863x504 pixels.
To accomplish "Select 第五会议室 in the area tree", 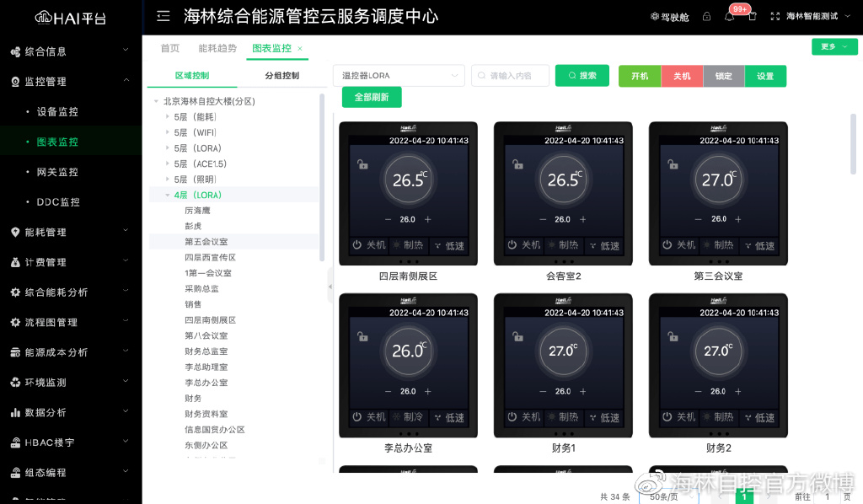I will pyautogui.click(x=206, y=242).
